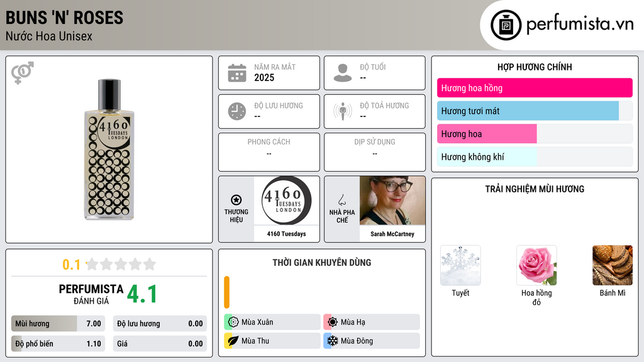Screen dimensions: 644x362
Task: Select the Mùa Thu season label
Action: tap(255, 341)
